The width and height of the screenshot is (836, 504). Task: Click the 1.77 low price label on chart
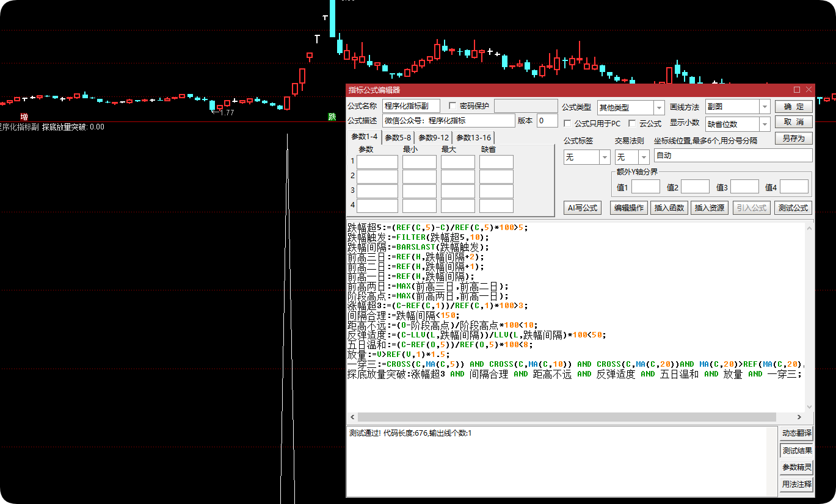click(x=223, y=112)
